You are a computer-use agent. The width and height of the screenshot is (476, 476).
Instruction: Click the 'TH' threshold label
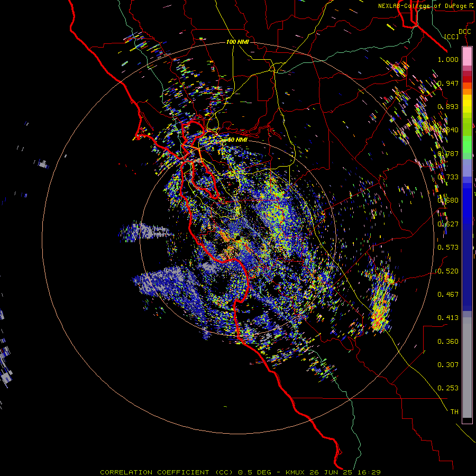point(454,411)
